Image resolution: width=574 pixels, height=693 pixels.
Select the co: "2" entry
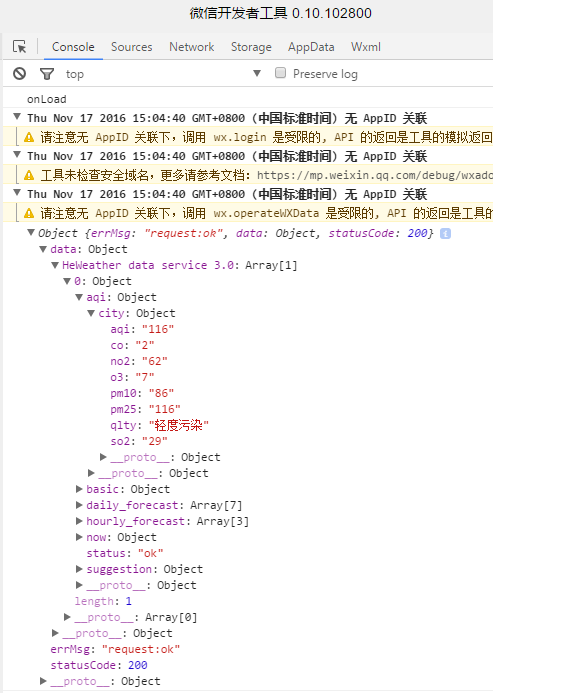132,345
